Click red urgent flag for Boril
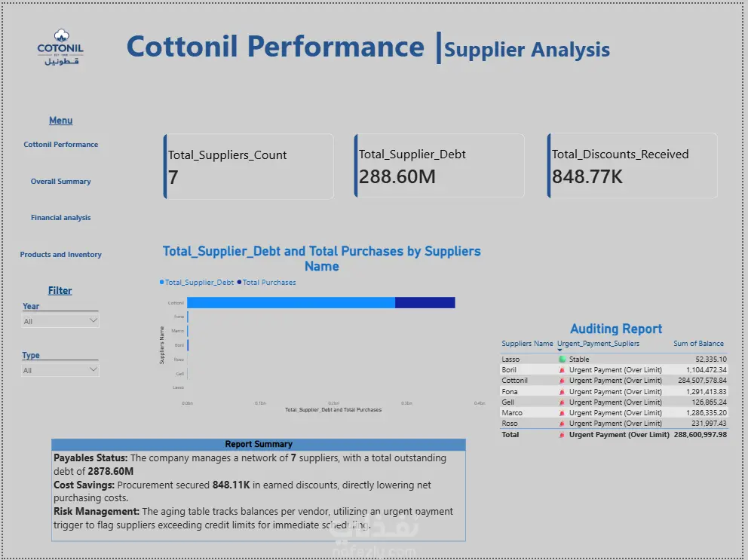748x560 pixels. point(562,369)
